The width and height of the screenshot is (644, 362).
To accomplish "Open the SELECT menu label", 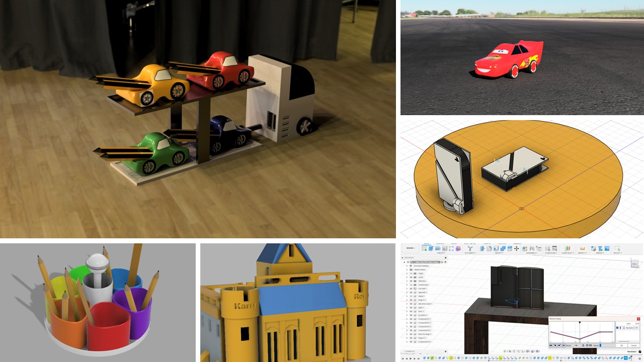I will pyautogui.click(x=617, y=253).
